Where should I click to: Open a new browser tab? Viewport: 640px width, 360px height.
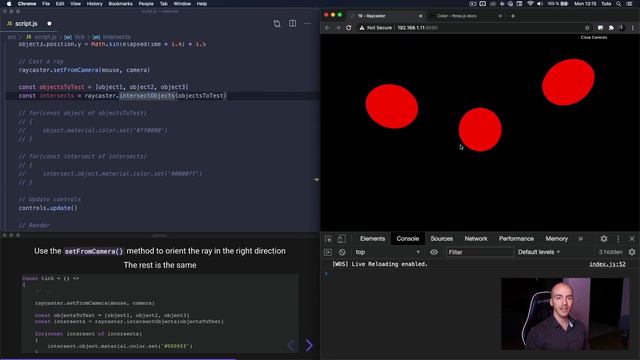point(513,16)
